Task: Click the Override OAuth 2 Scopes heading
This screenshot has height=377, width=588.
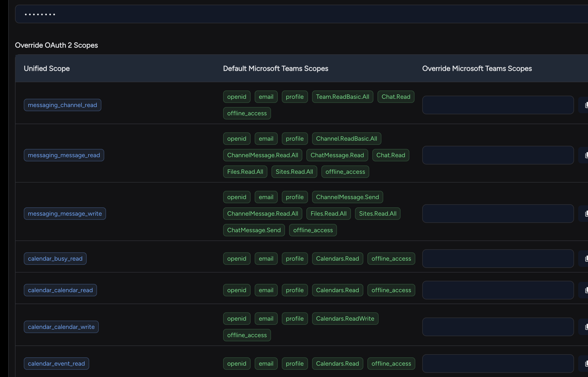Action: (x=56, y=45)
